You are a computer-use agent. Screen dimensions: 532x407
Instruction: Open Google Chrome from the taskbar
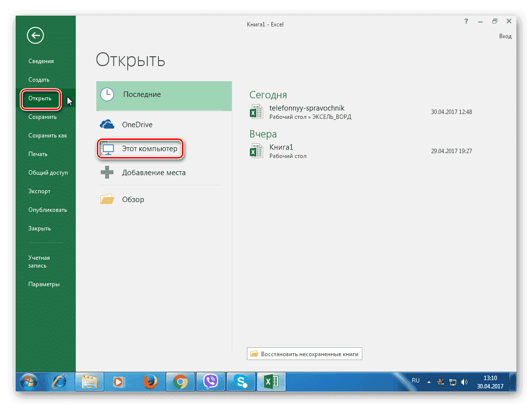(180, 382)
